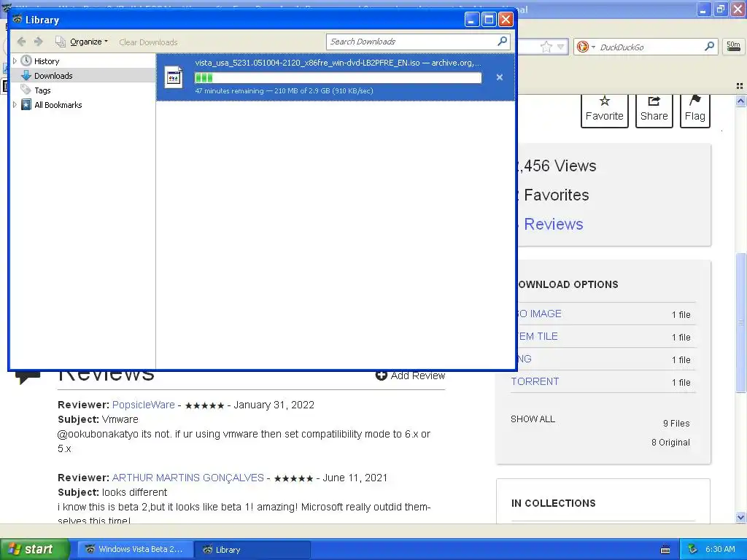
Task: Open reviewer PopsicleWare's profile
Action: 144,405
